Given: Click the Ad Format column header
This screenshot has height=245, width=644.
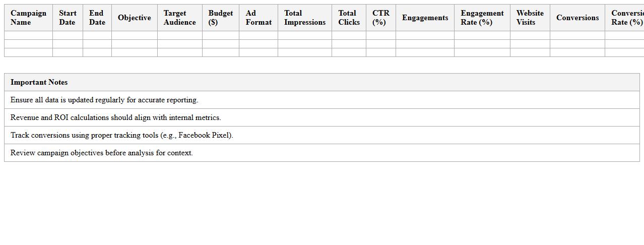Looking at the screenshot, I should click(x=258, y=18).
